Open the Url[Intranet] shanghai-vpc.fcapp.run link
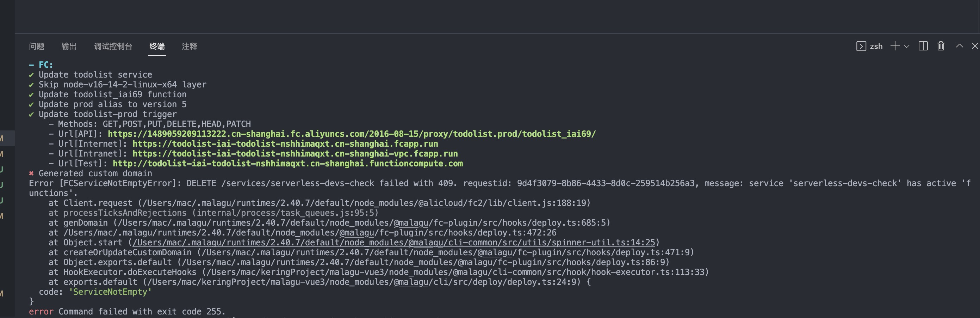This screenshot has height=318, width=980. pos(295,154)
